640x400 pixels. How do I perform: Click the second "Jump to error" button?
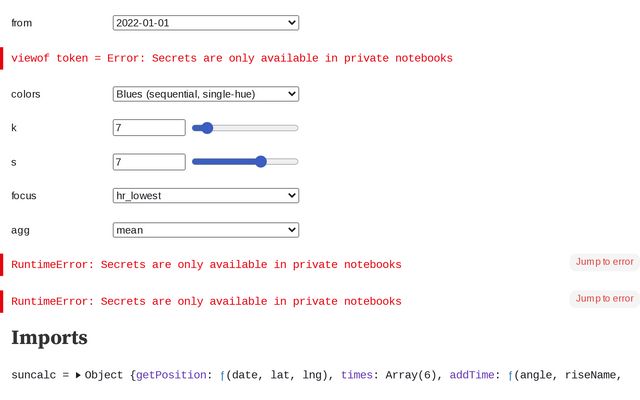(x=604, y=299)
